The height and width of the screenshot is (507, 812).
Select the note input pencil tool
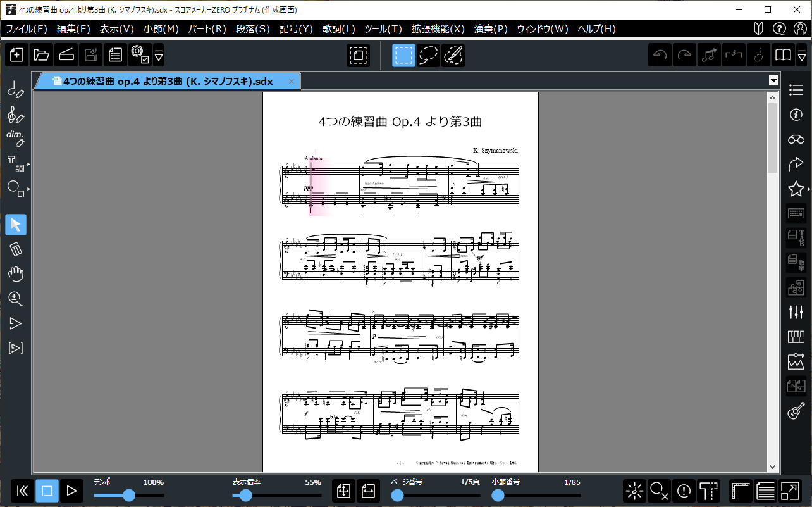pos(16,91)
